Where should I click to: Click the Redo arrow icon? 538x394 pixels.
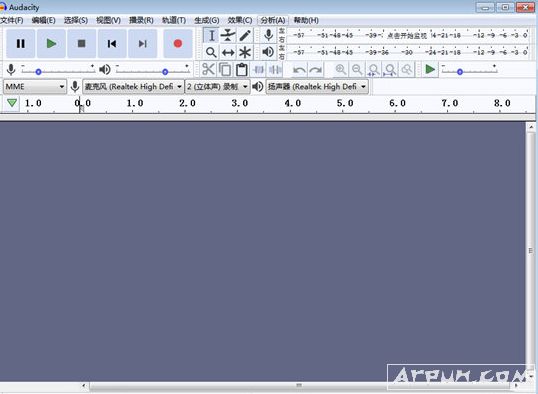pyautogui.click(x=316, y=70)
